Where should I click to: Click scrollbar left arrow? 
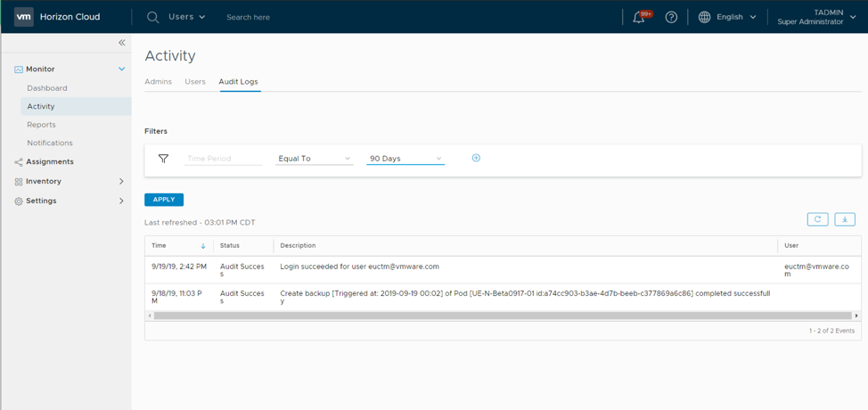coord(148,316)
